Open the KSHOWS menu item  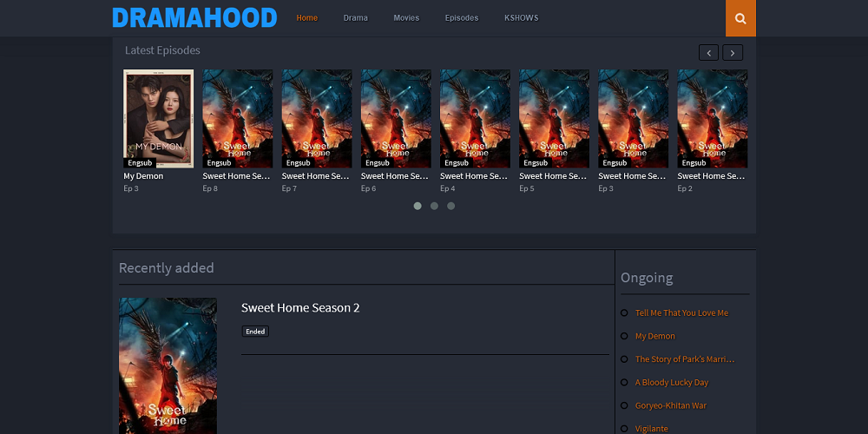tap(521, 17)
